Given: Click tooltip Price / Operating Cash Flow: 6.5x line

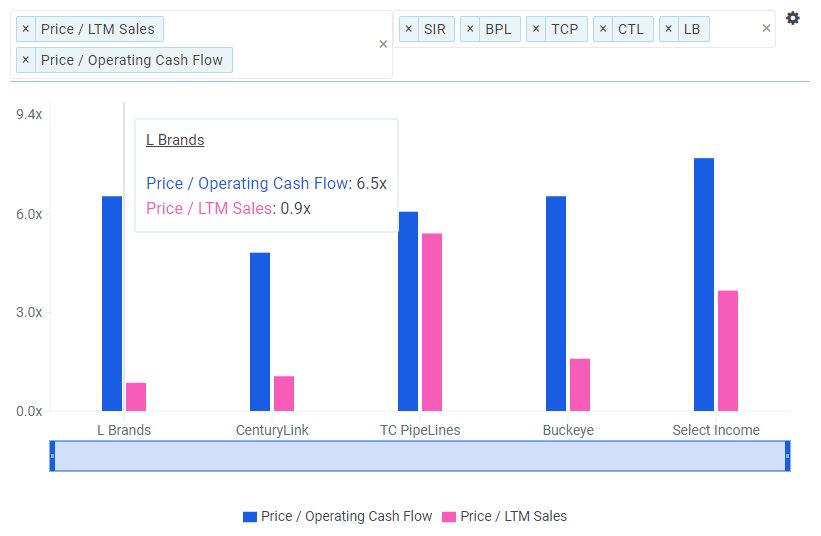Looking at the screenshot, I should 267,184.
